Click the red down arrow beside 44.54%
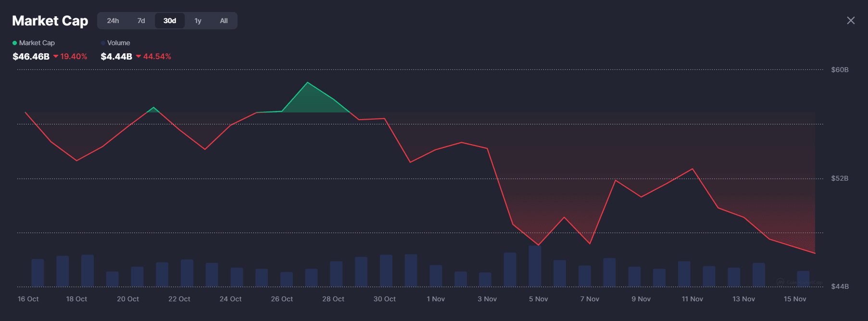Image resolution: width=868 pixels, height=321 pixels. point(138,57)
